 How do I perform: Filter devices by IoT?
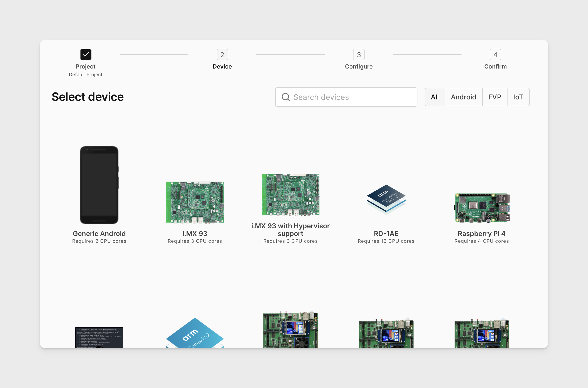518,97
